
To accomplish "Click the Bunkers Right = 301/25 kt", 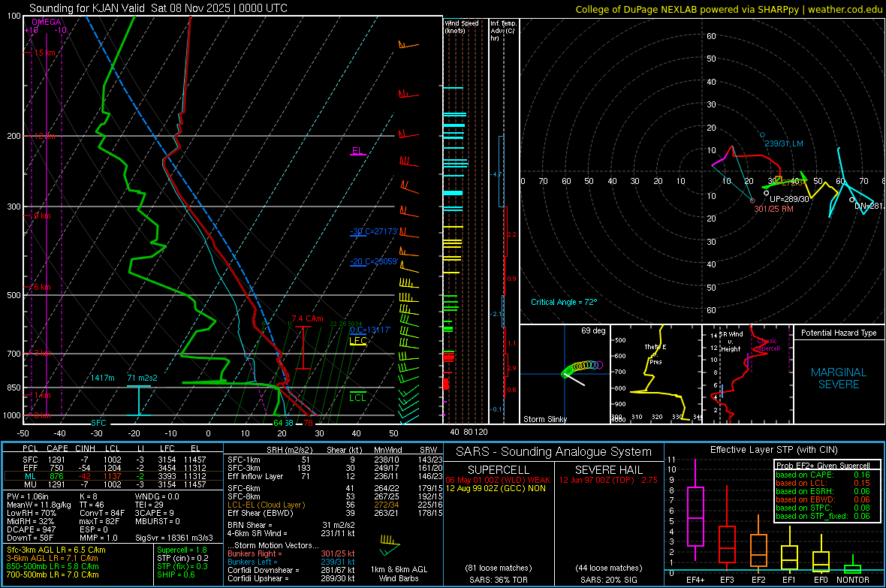I will (x=291, y=554).
